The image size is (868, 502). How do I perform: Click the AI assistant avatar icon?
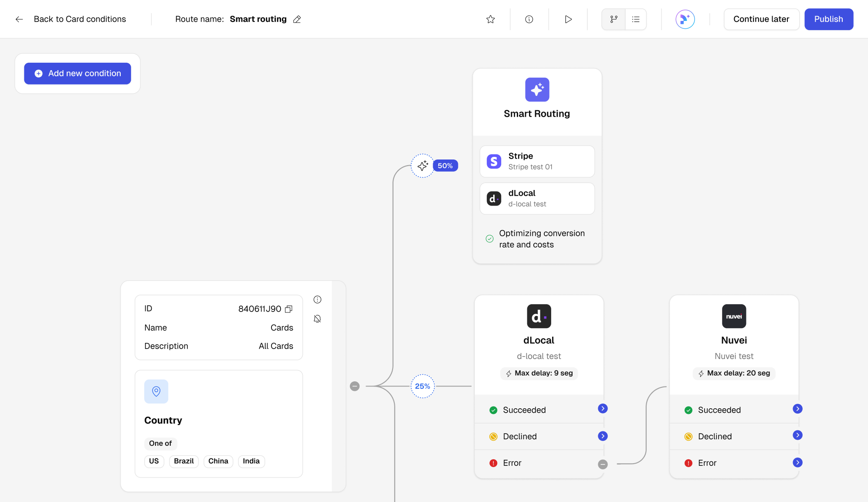coord(685,19)
